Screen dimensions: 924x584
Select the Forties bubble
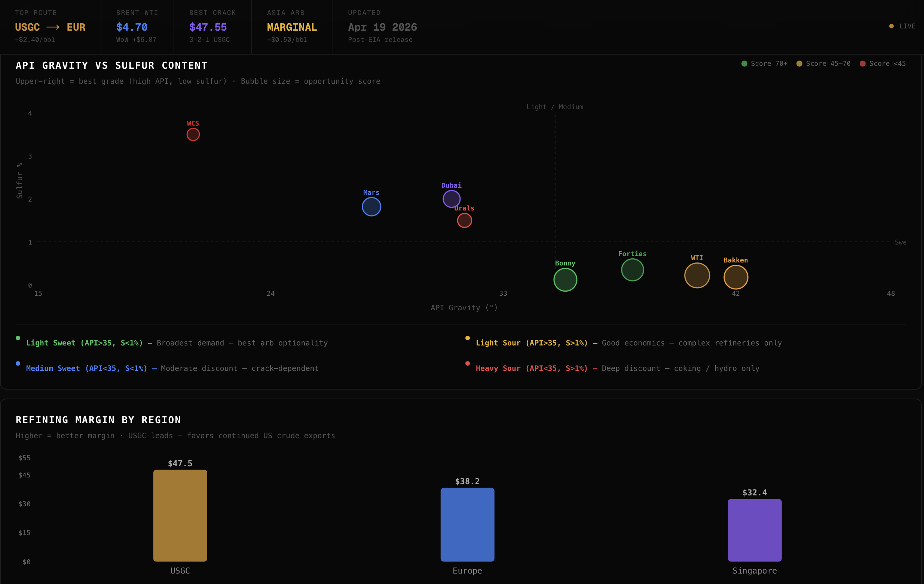pyautogui.click(x=632, y=270)
